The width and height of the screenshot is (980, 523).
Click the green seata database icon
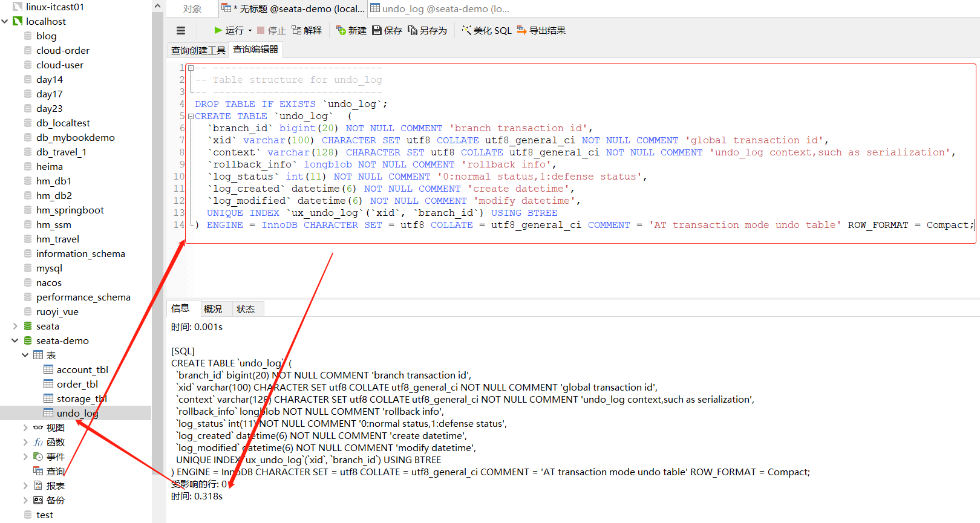tap(28, 326)
